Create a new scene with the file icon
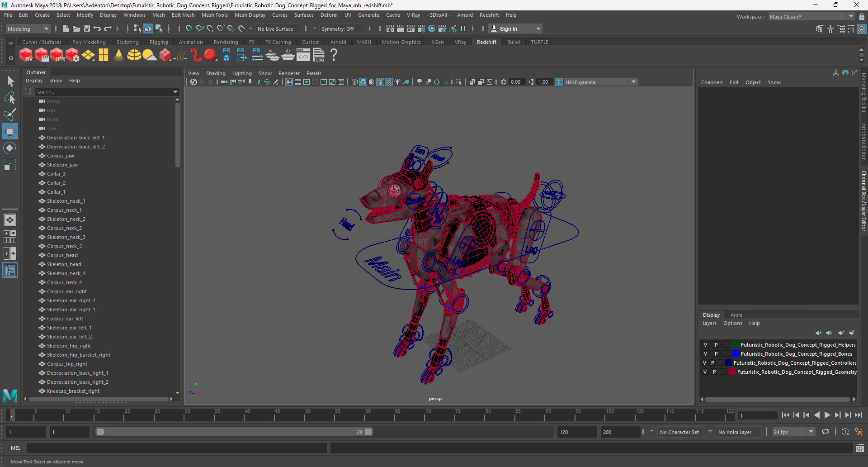 (66, 29)
